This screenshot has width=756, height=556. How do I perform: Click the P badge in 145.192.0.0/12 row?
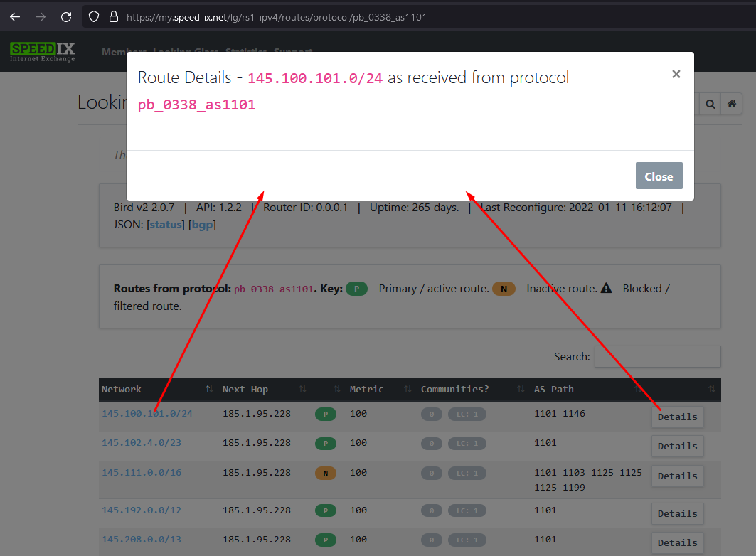click(x=326, y=510)
